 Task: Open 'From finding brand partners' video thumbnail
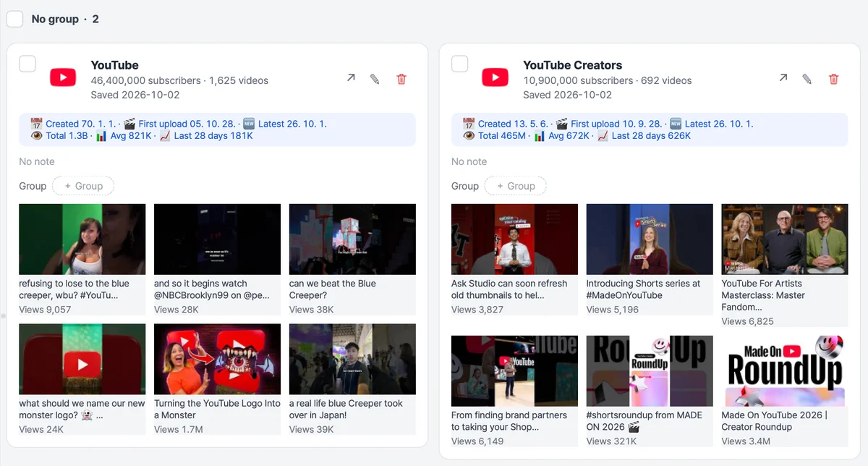(515, 370)
